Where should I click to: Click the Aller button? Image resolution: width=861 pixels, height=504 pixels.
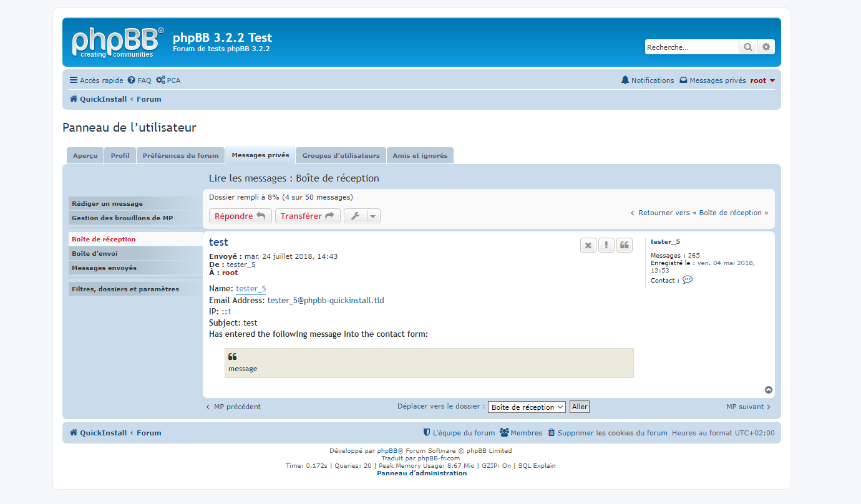580,407
